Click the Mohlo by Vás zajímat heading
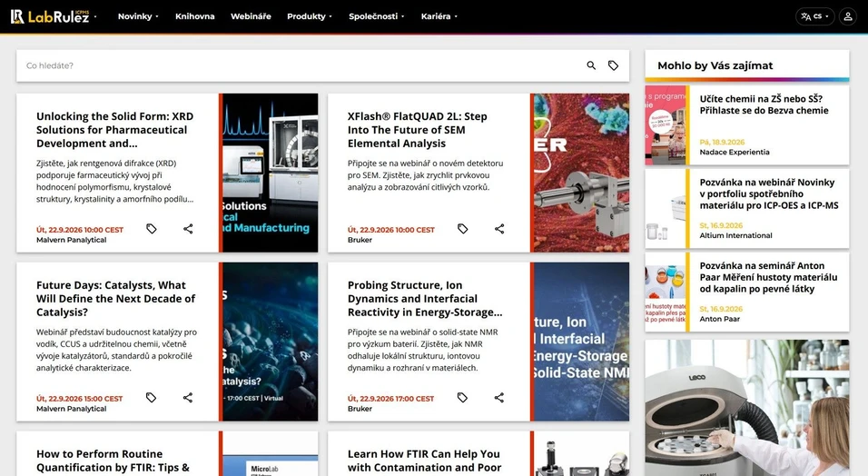868x476 pixels. [715, 65]
